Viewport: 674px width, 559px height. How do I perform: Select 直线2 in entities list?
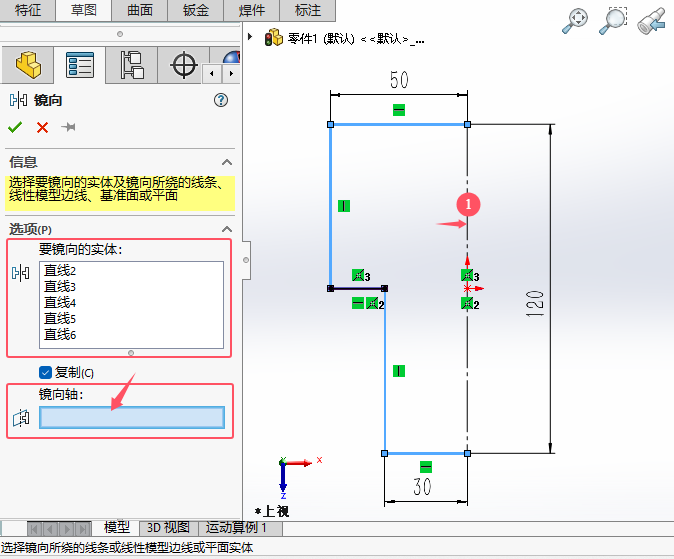click(60, 271)
